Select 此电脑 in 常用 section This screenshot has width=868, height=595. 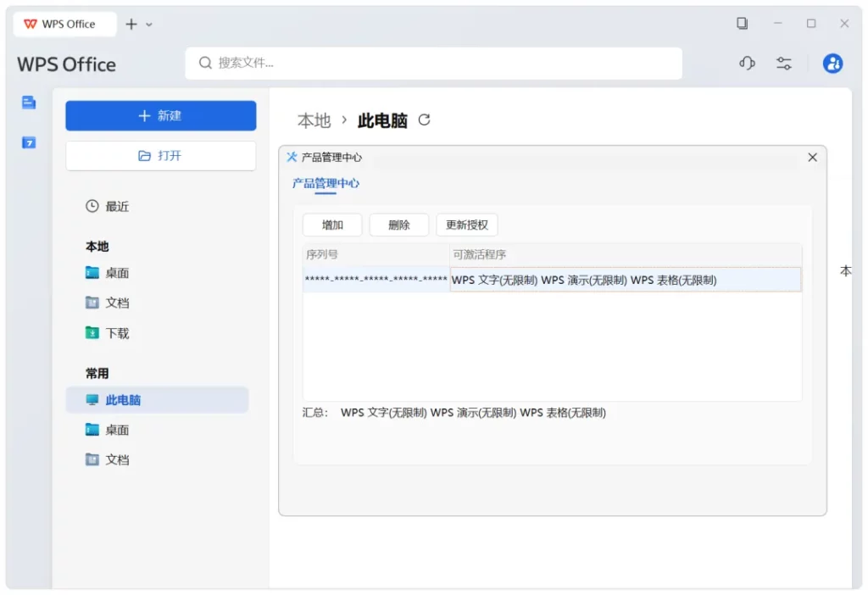click(x=157, y=399)
